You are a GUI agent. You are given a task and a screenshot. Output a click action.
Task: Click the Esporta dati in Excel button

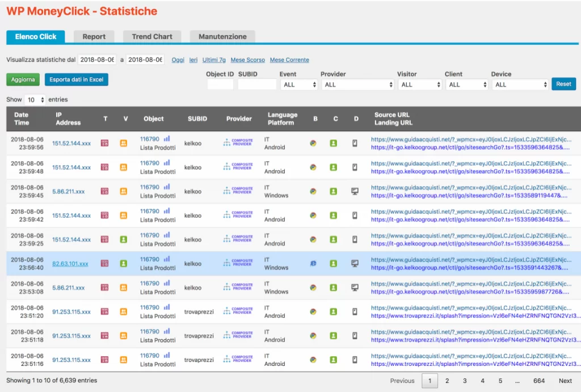coord(77,79)
